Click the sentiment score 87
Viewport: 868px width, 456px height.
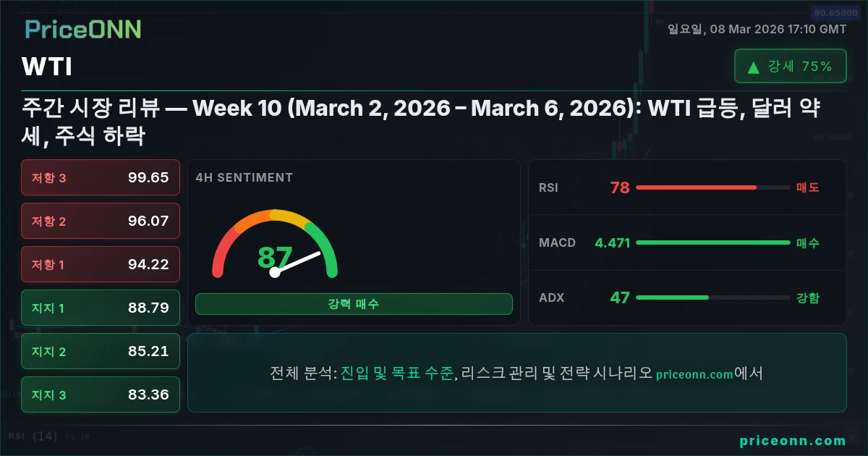tap(275, 258)
